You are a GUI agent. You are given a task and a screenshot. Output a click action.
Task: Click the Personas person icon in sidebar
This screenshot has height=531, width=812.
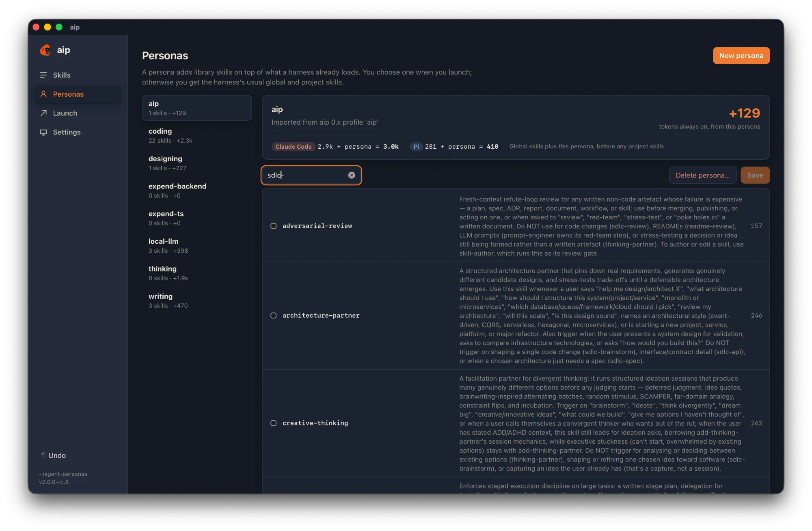pos(43,94)
